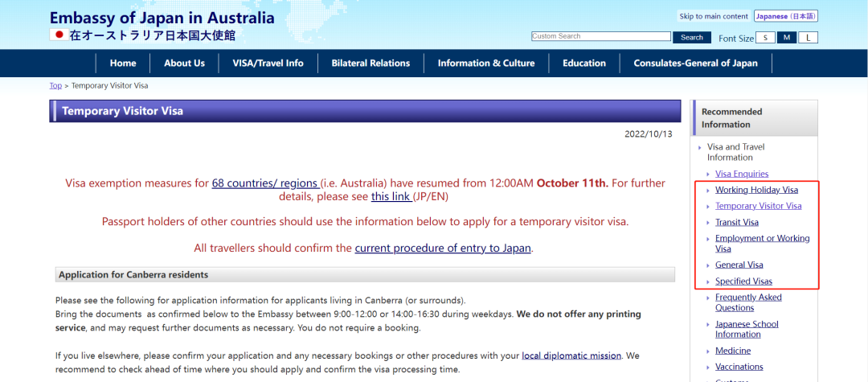
Task: Click the Japan flag icon in header
Action: (59, 35)
